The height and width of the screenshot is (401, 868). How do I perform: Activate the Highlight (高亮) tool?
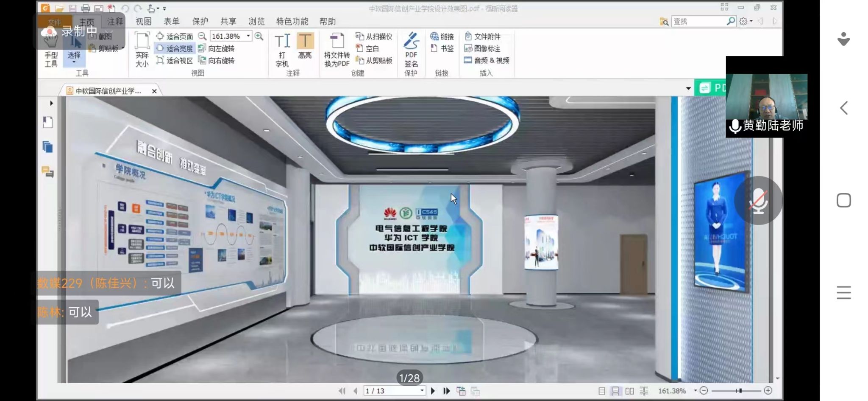(x=305, y=46)
